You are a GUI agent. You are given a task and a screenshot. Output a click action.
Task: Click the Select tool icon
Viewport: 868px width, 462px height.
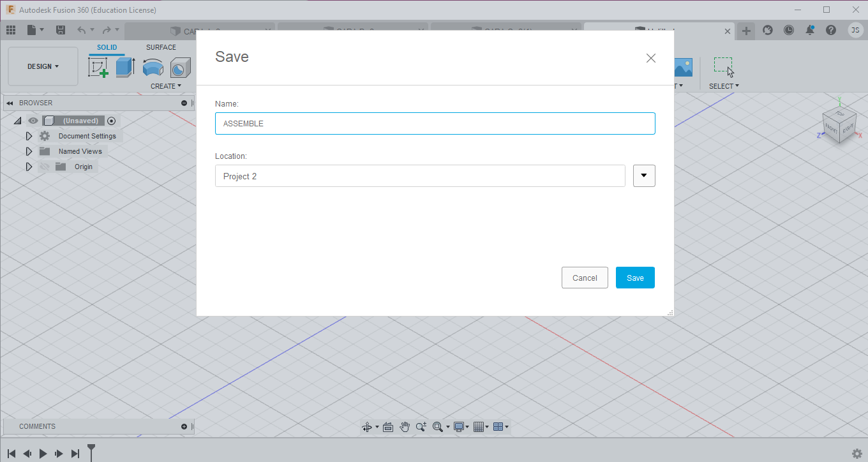tap(724, 66)
